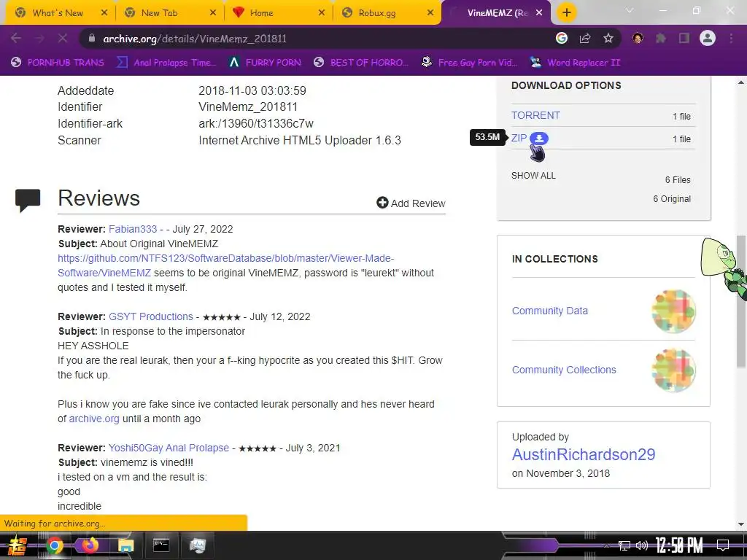Image resolution: width=747 pixels, height=560 pixels.
Task: Open the notification center icon
Action: click(x=723, y=545)
